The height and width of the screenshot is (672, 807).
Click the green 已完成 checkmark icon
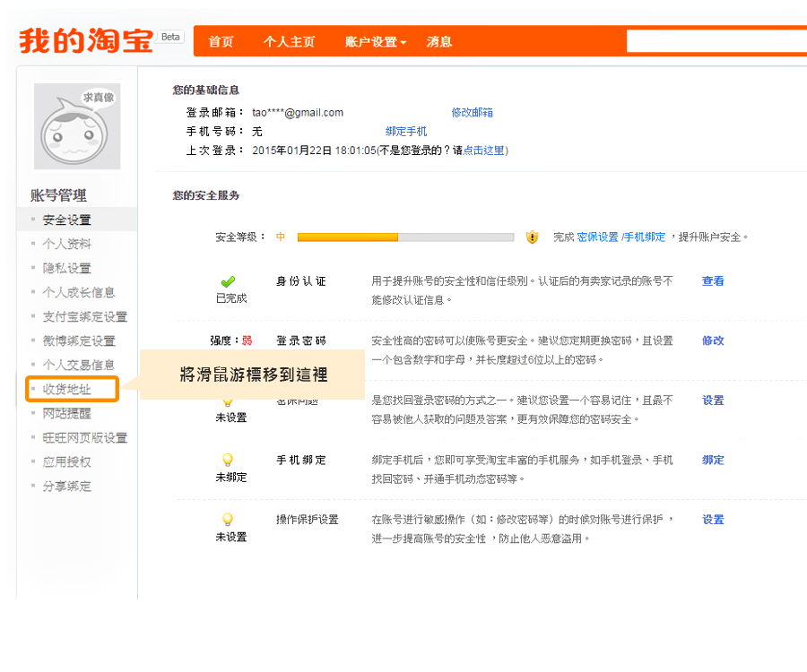[228, 281]
